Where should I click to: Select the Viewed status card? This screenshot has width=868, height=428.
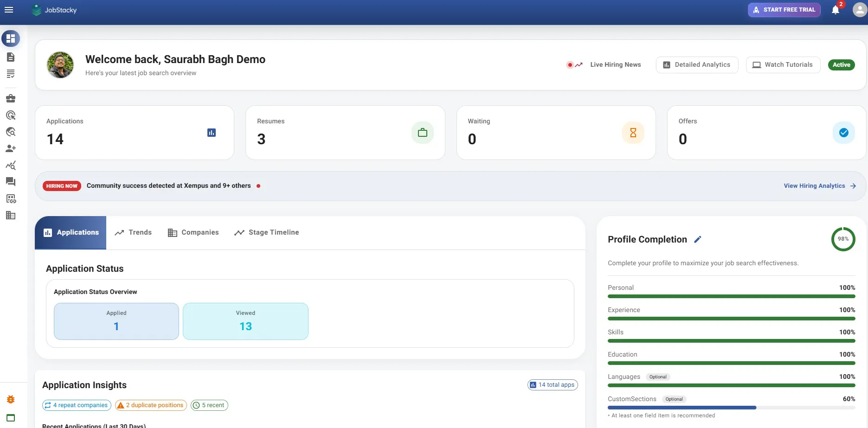[245, 321]
